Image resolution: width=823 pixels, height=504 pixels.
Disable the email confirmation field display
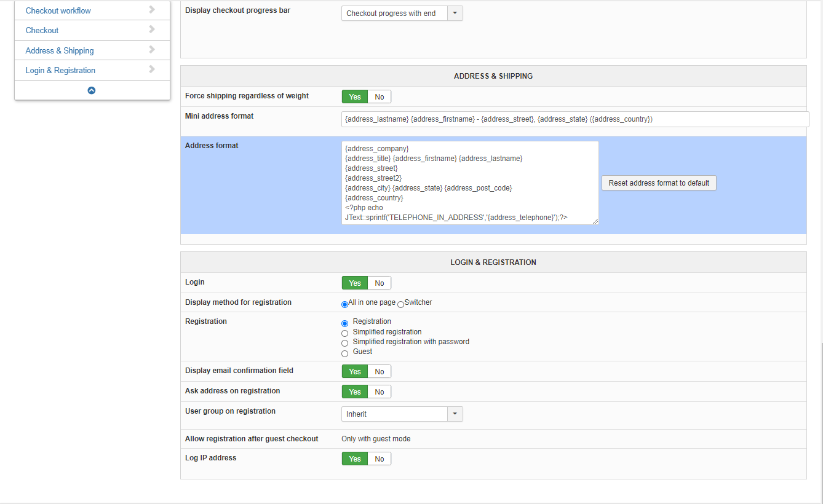(x=379, y=372)
